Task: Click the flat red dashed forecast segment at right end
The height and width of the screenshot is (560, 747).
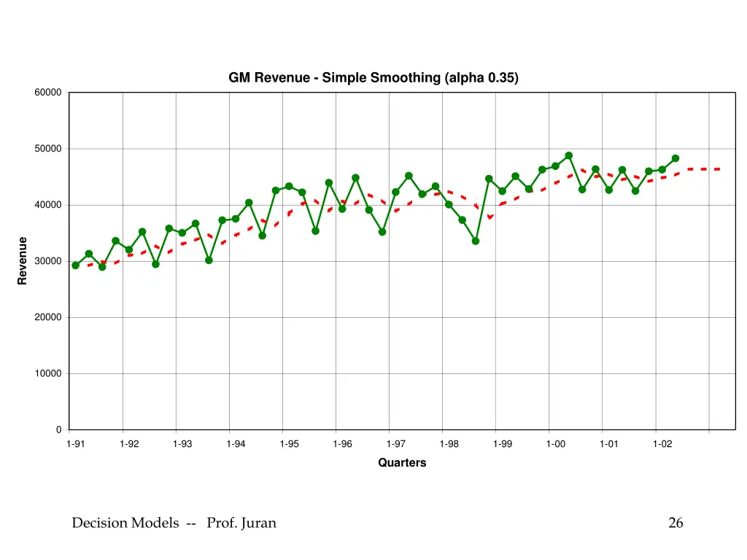Action: [704, 169]
